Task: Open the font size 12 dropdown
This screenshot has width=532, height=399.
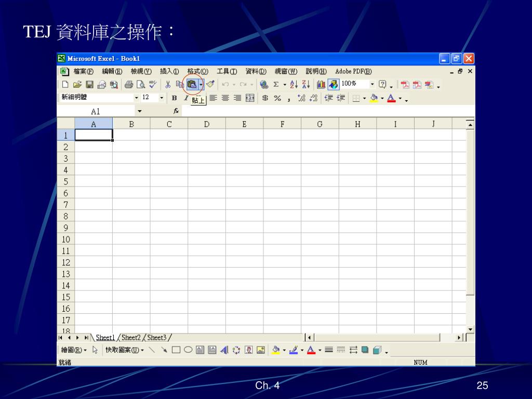Action: (162, 98)
